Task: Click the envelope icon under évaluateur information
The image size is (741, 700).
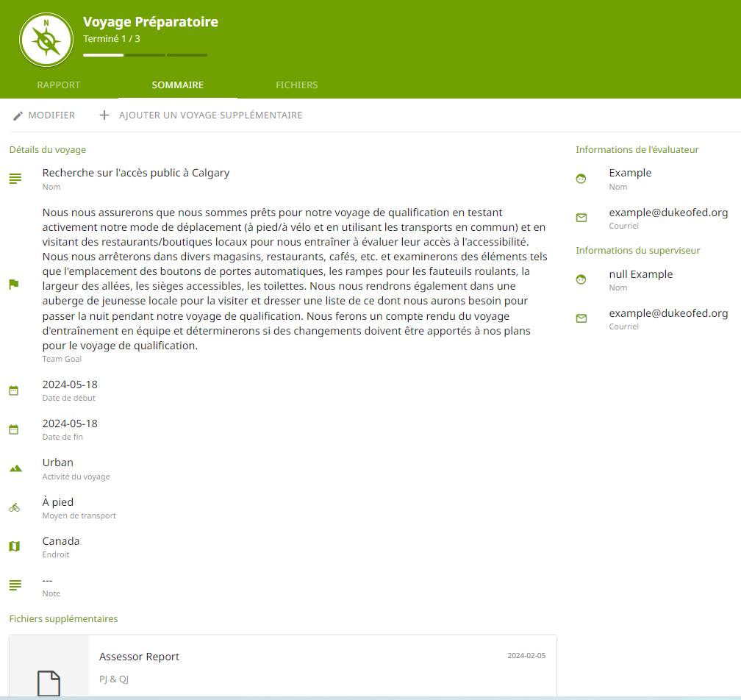Action: tap(581, 218)
